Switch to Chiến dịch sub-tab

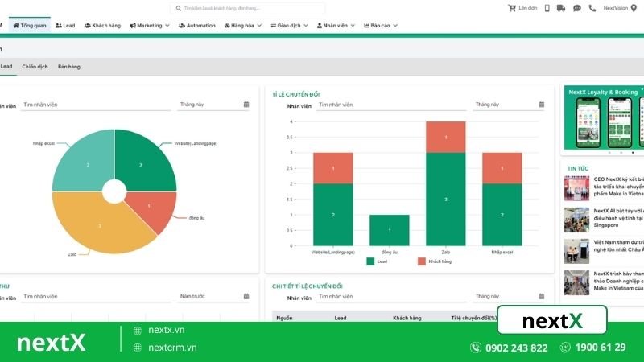click(35, 67)
